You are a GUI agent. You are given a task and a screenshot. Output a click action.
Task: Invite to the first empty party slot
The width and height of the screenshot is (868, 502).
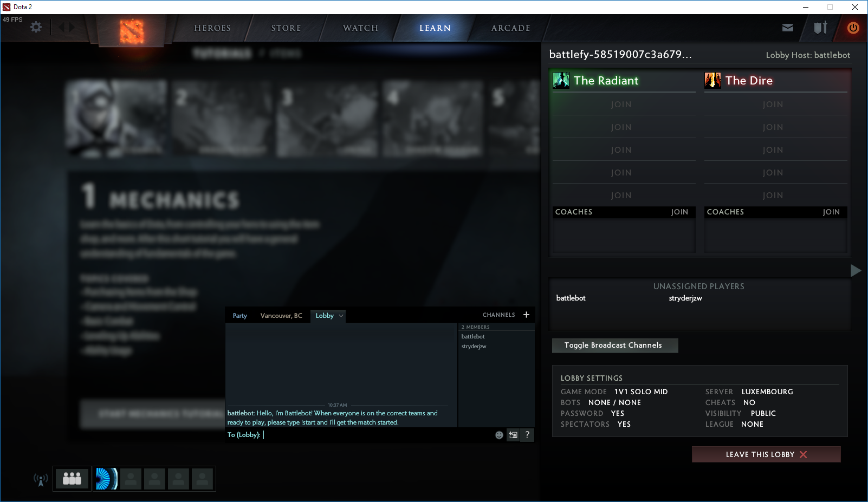click(x=131, y=479)
